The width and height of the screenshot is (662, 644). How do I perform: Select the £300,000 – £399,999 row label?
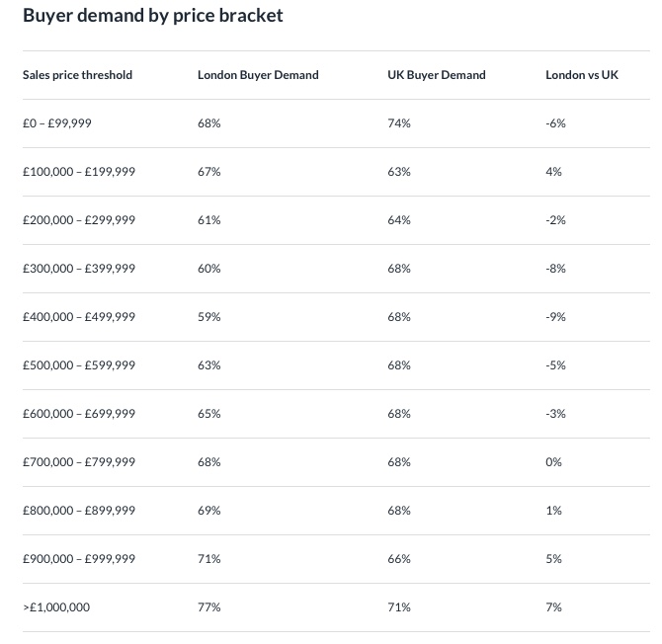pyautogui.click(x=79, y=269)
